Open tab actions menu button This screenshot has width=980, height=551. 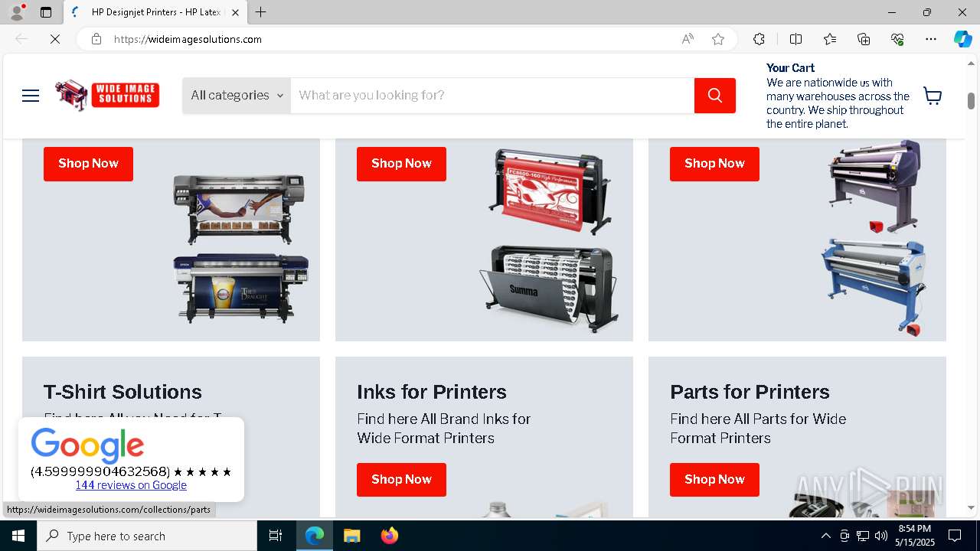tap(46, 12)
